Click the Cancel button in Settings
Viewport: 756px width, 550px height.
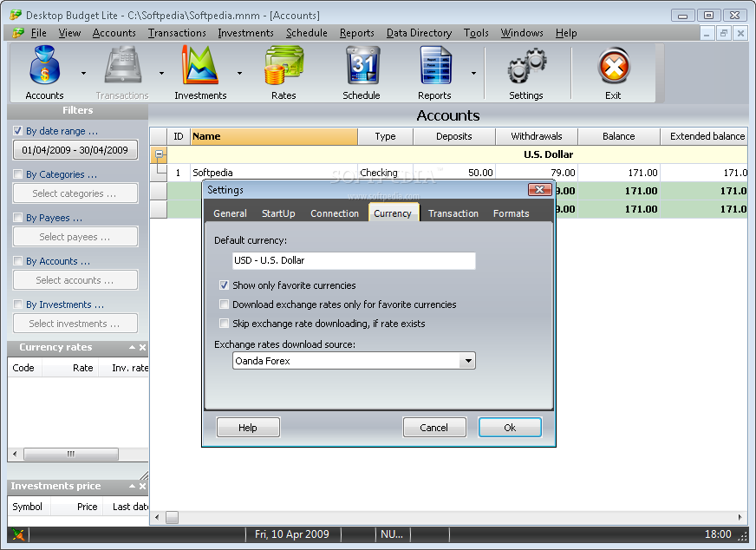pyautogui.click(x=434, y=428)
